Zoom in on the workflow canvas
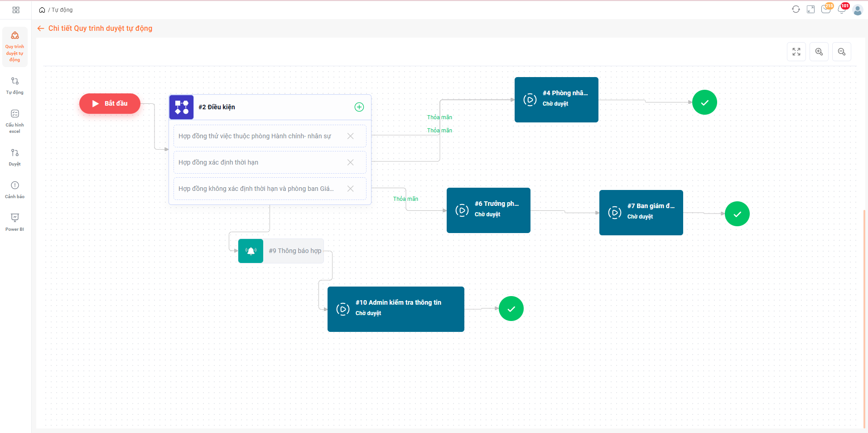 [x=819, y=52]
